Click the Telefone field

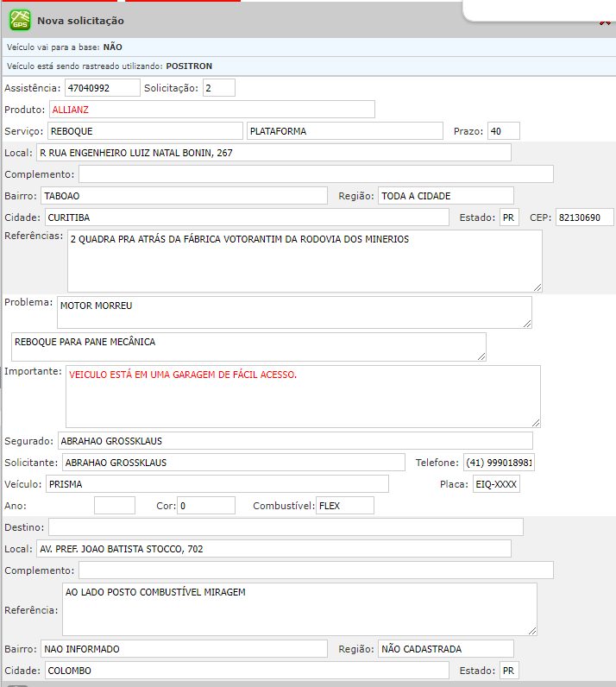point(499,463)
